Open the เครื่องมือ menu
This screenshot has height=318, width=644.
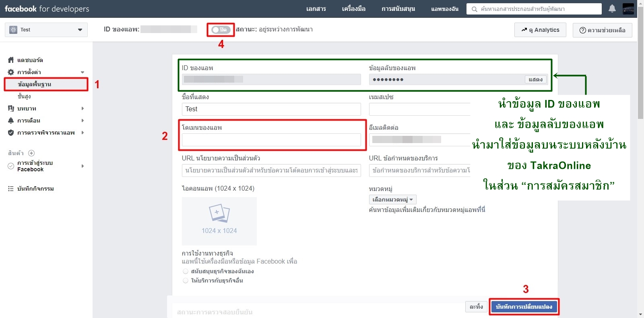point(354,9)
